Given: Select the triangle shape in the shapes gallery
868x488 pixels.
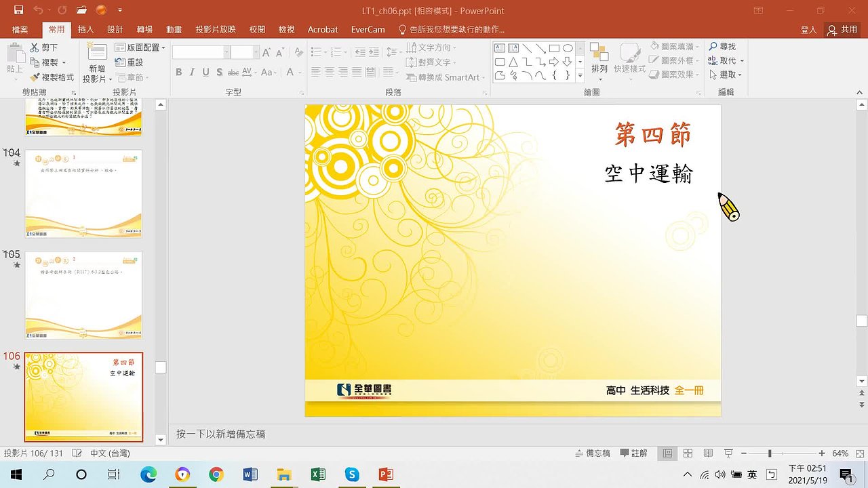Looking at the screenshot, I should pyautogui.click(x=513, y=62).
